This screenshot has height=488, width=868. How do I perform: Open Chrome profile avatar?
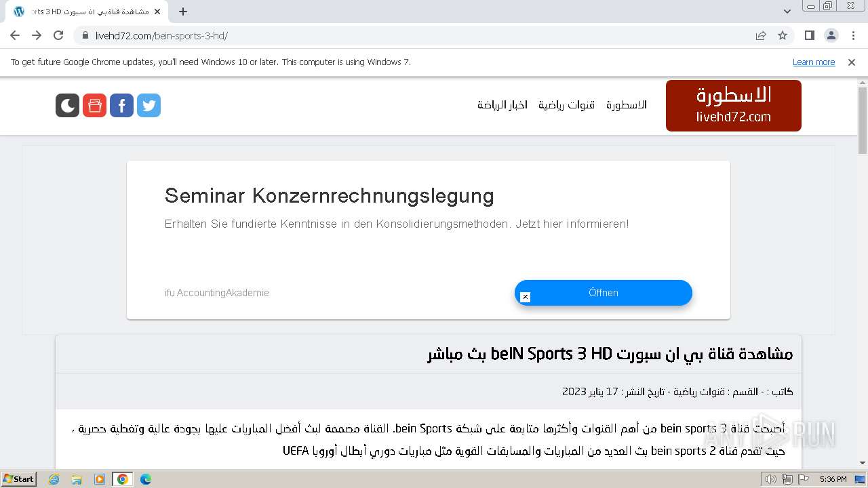tap(831, 35)
